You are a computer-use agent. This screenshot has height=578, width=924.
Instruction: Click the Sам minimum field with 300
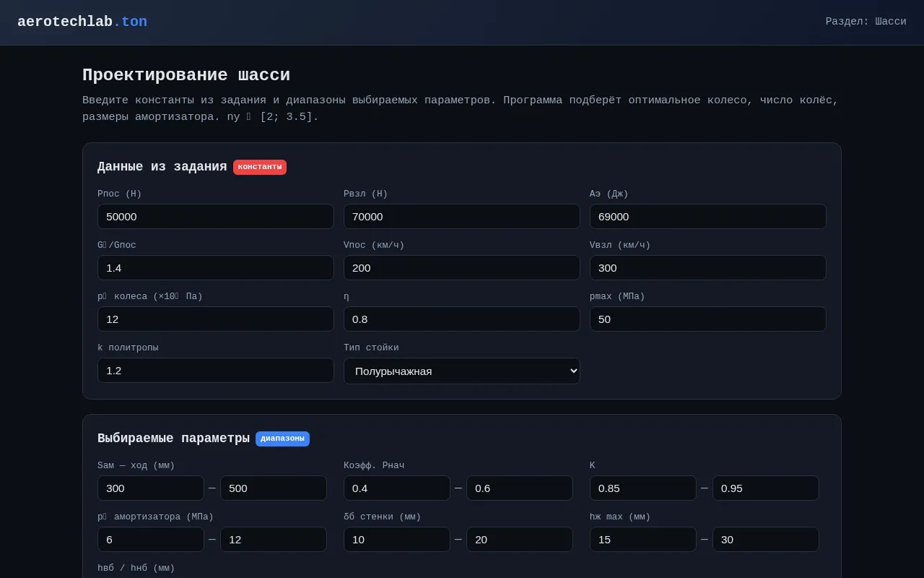[151, 488]
